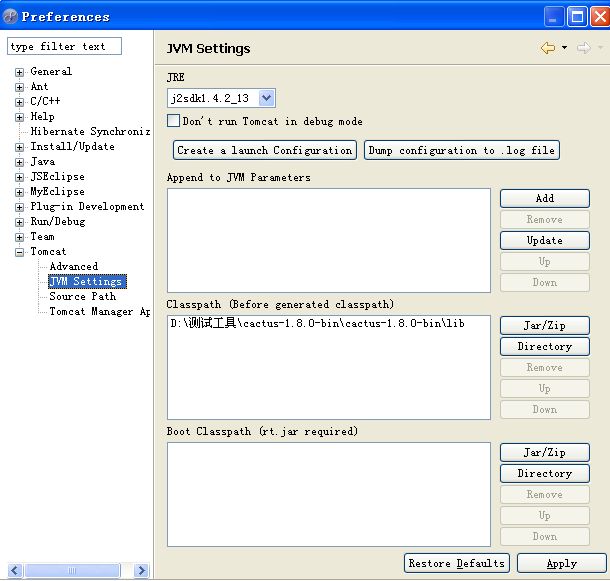The image size is (610, 581).
Task: Click the type filter text field
Action: click(x=64, y=46)
